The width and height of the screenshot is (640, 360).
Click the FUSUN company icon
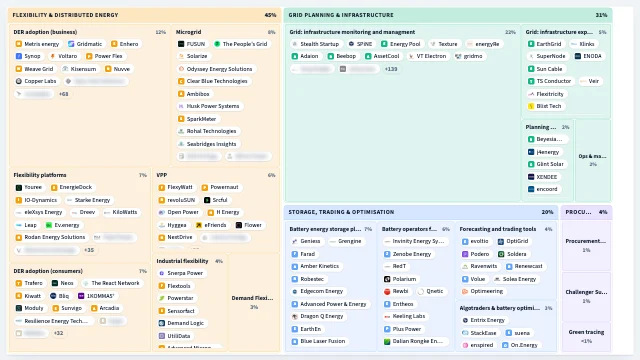pyautogui.click(x=181, y=44)
